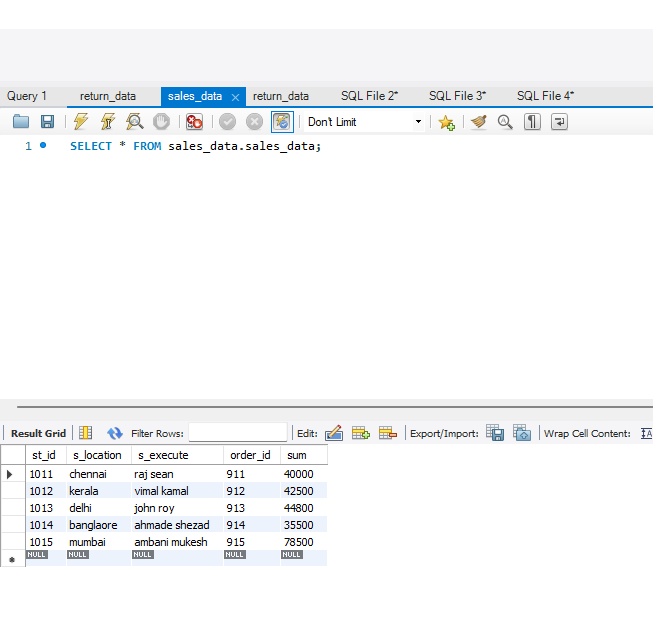This screenshot has width=653, height=640.
Task: Place cursor in SELECT statement line
Action: (195, 146)
